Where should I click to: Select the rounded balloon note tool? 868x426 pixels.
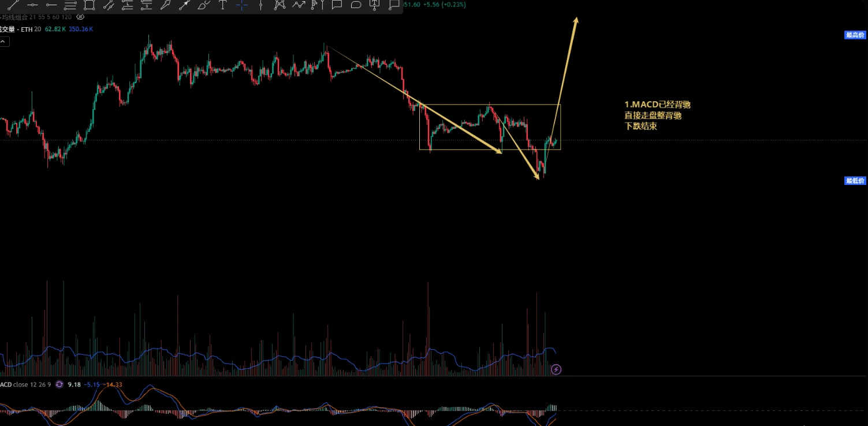(x=356, y=5)
